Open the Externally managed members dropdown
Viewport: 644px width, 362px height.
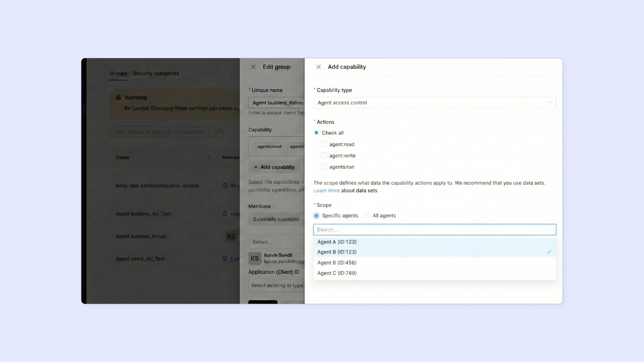(276, 219)
